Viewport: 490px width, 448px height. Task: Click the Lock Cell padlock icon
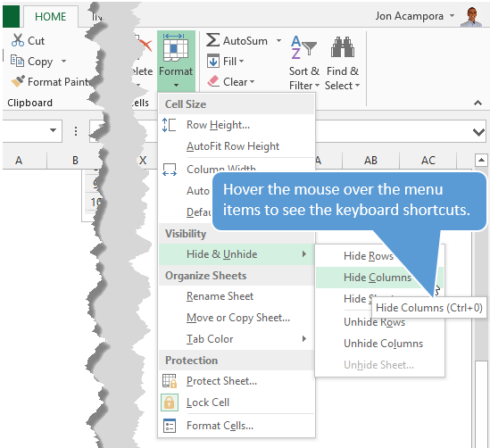pyautogui.click(x=170, y=402)
